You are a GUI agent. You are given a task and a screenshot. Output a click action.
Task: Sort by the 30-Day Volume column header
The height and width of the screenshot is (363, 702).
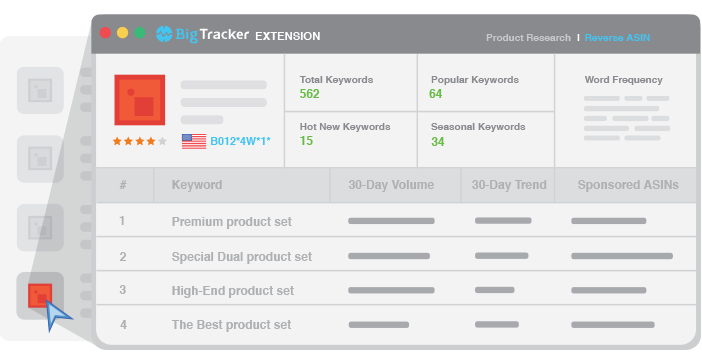(x=391, y=185)
